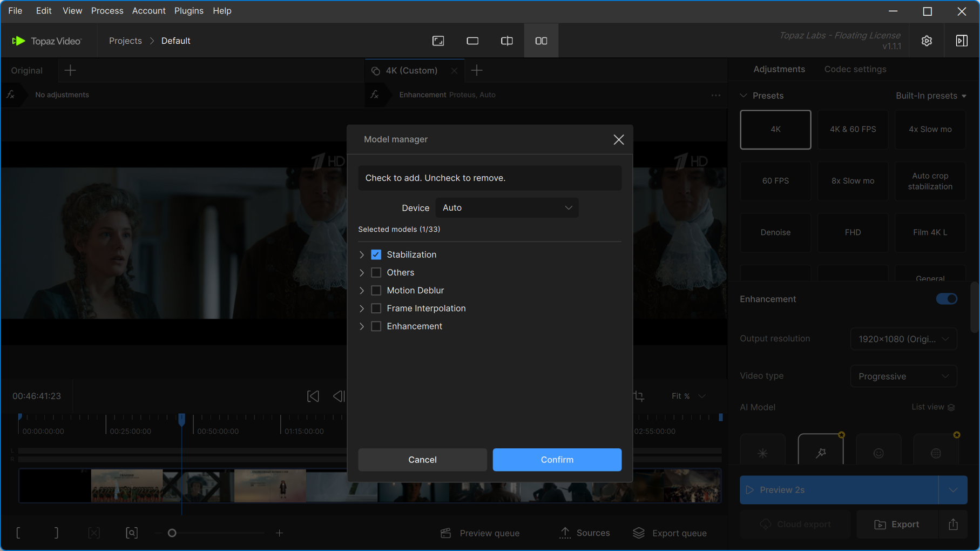Expand the Enhancement model group
This screenshot has height=551, width=980.
pyautogui.click(x=362, y=326)
